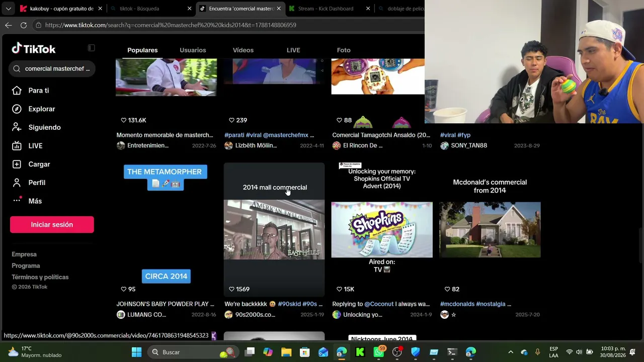Click the Windows taskbar Buscar search box

click(192, 352)
